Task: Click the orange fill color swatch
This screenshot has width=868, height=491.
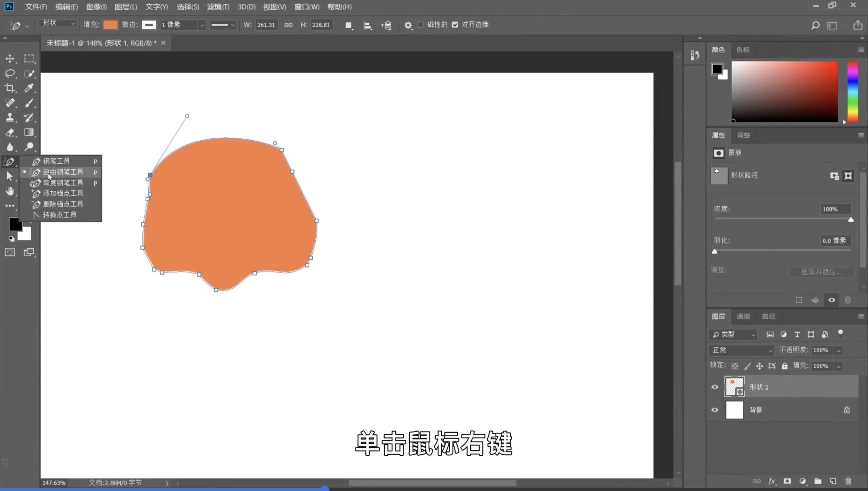Action: click(x=110, y=25)
